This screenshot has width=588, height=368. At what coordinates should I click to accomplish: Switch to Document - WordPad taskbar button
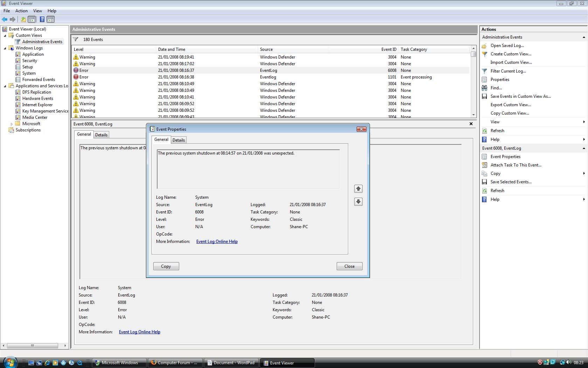click(231, 363)
